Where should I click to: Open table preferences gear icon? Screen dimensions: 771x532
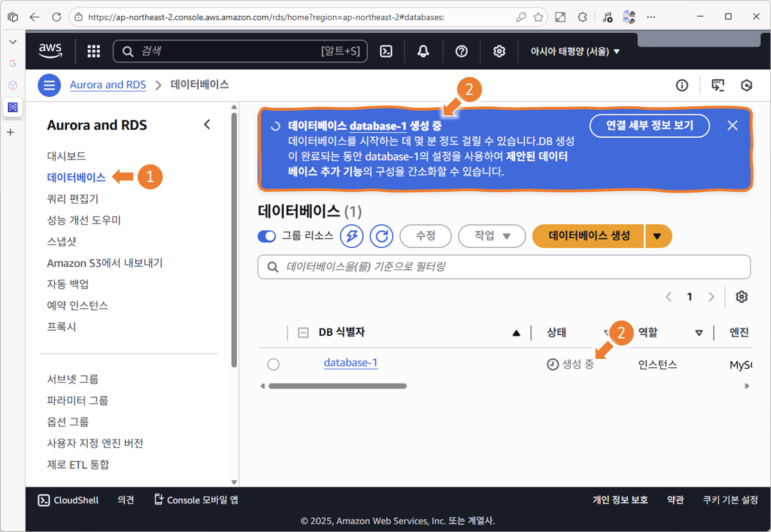(x=742, y=297)
